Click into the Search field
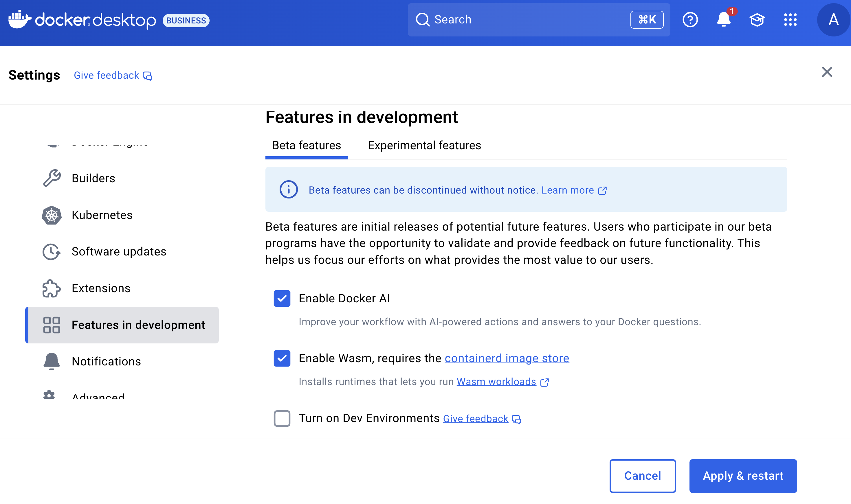Image resolution: width=851 pixels, height=504 pixels. [539, 20]
